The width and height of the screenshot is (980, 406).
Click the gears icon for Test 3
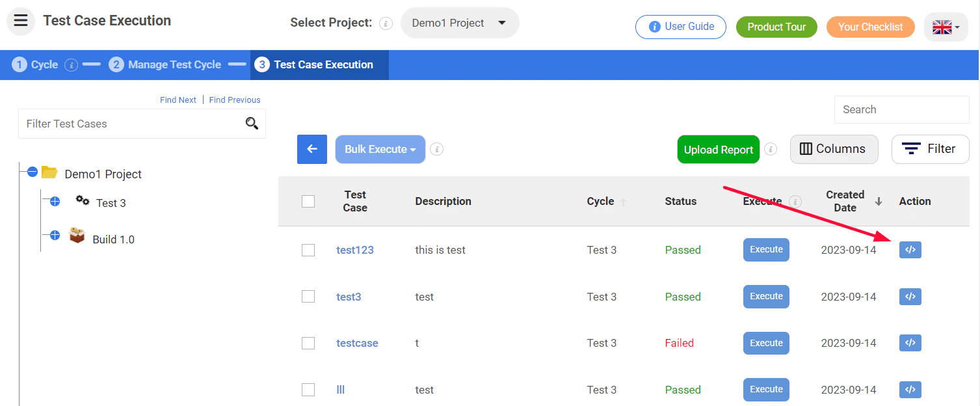click(x=83, y=200)
